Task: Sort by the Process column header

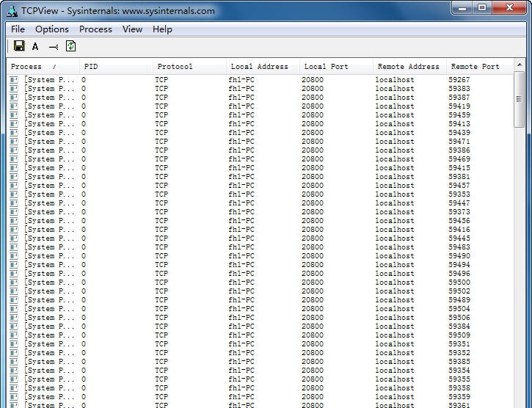Action: pos(43,67)
